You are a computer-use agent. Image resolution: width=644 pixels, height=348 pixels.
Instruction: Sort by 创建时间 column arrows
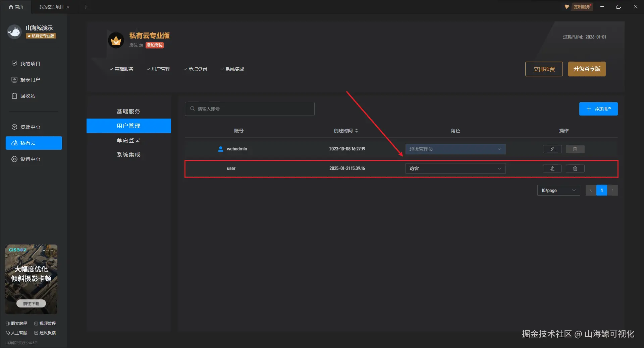357,131
